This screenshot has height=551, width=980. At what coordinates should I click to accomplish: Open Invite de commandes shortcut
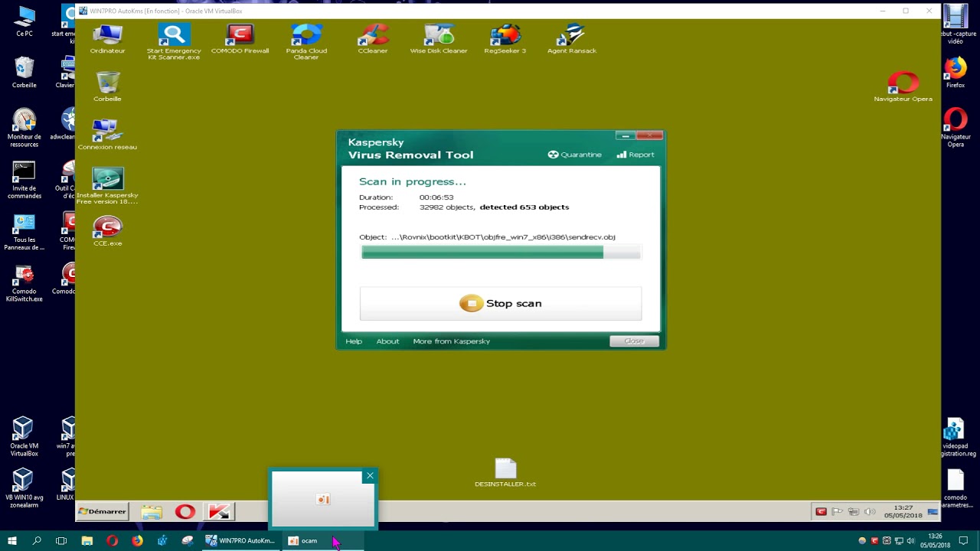24,181
